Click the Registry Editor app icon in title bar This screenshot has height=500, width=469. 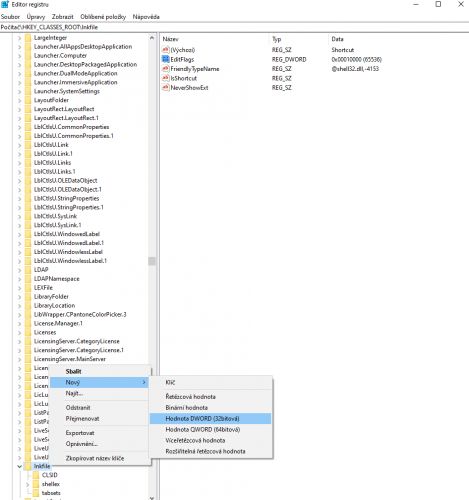coord(5,4)
